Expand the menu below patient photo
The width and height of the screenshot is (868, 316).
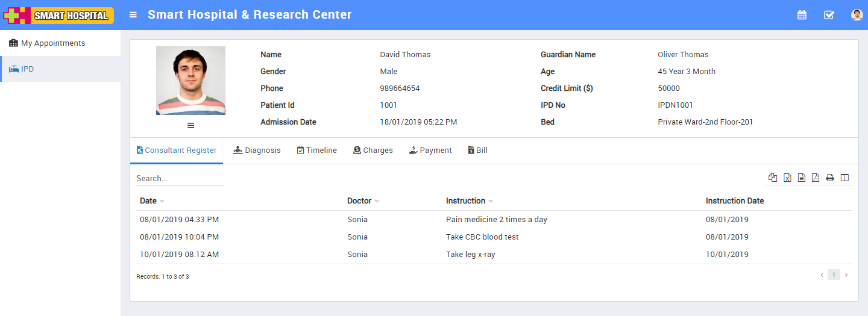(190, 125)
